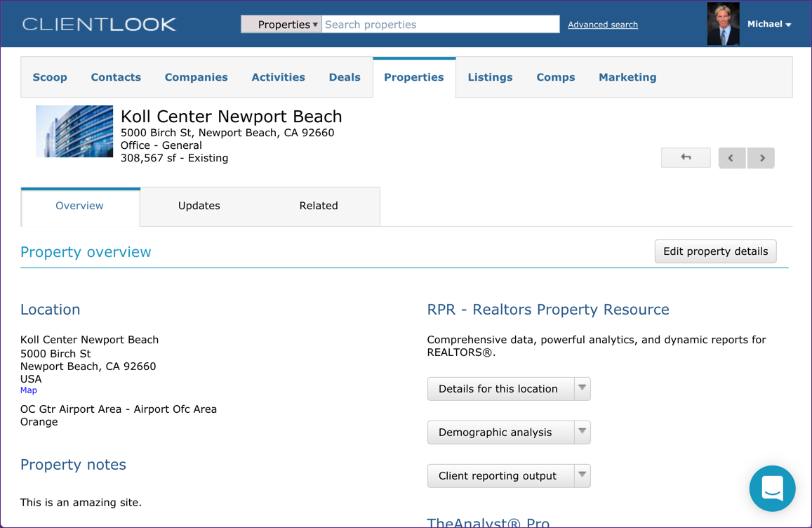Click the Koll Center building thumbnail
Screen dimensions: 812x528
(x=74, y=131)
